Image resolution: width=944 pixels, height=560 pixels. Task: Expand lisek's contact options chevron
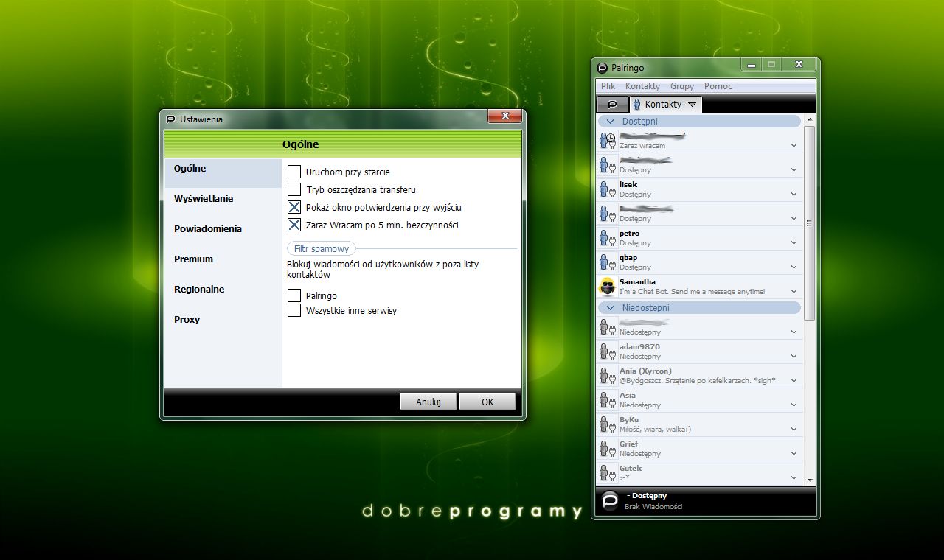point(794,194)
